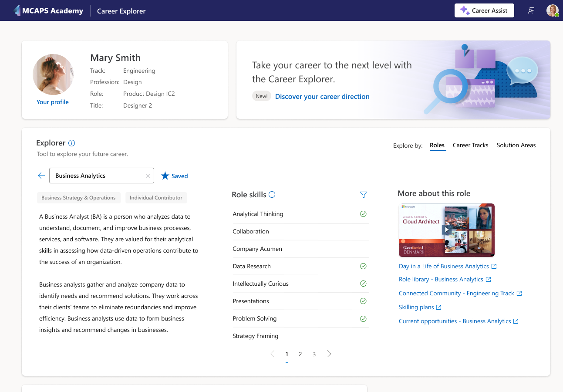Open Role library - Business Analytics link
Image resolution: width=563 pixels, height=392 pixels.
coord(445,279)
